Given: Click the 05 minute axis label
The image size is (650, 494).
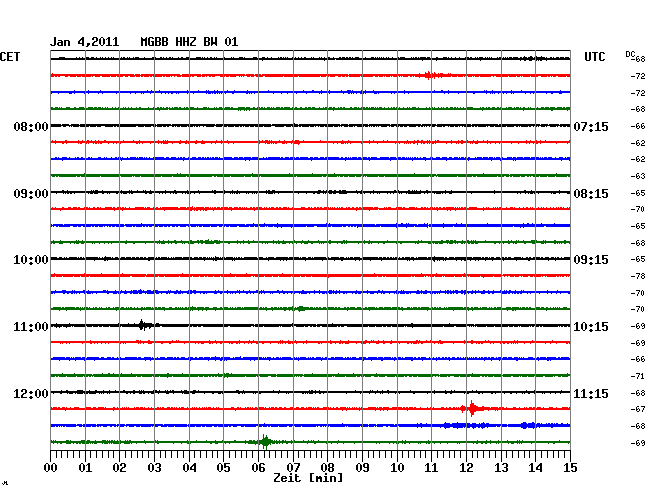Looking at the screenshot, I should [x=223, y=468].
